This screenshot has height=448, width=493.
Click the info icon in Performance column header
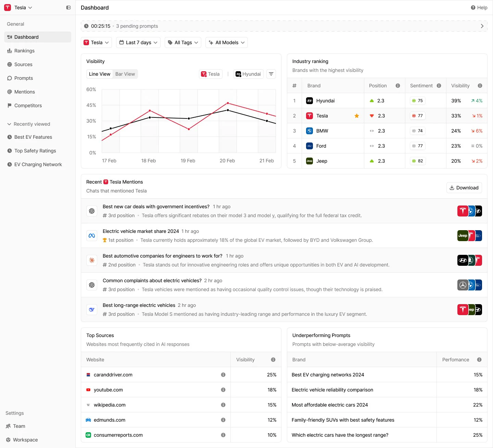pos(479,360)
